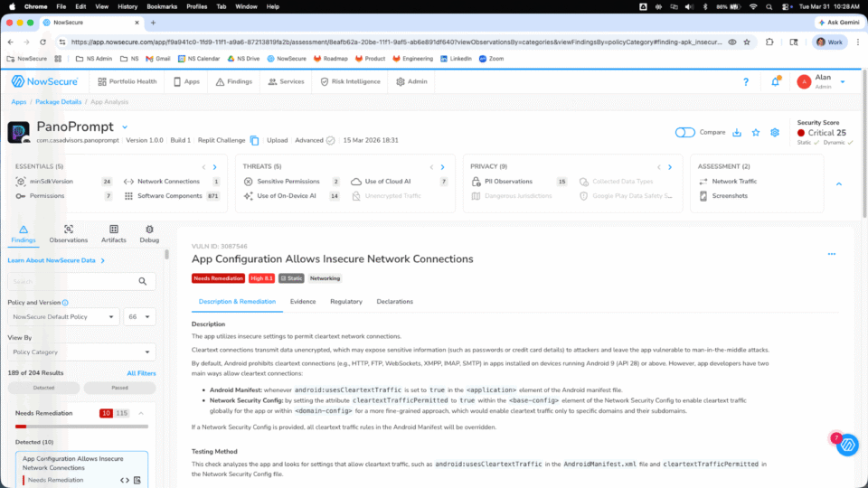Go back in browser history
Viewport: 868px width, 488px height.
click(11, 42)
